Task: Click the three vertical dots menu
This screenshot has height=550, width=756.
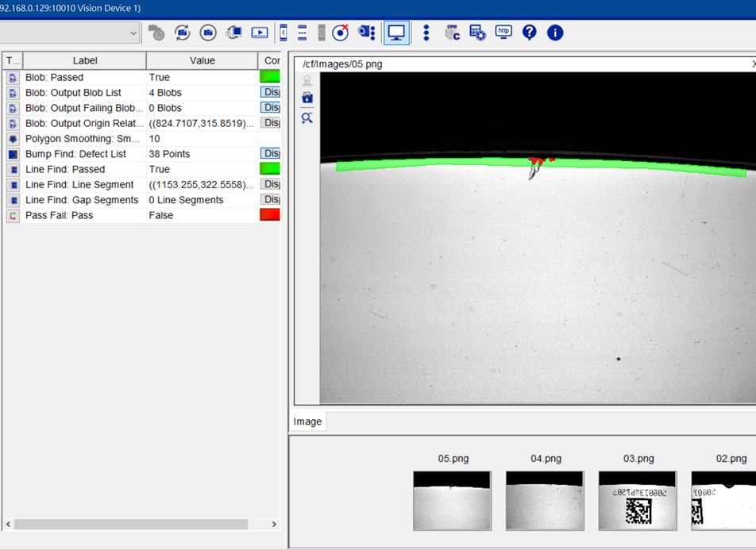Action: coord(426,33)
